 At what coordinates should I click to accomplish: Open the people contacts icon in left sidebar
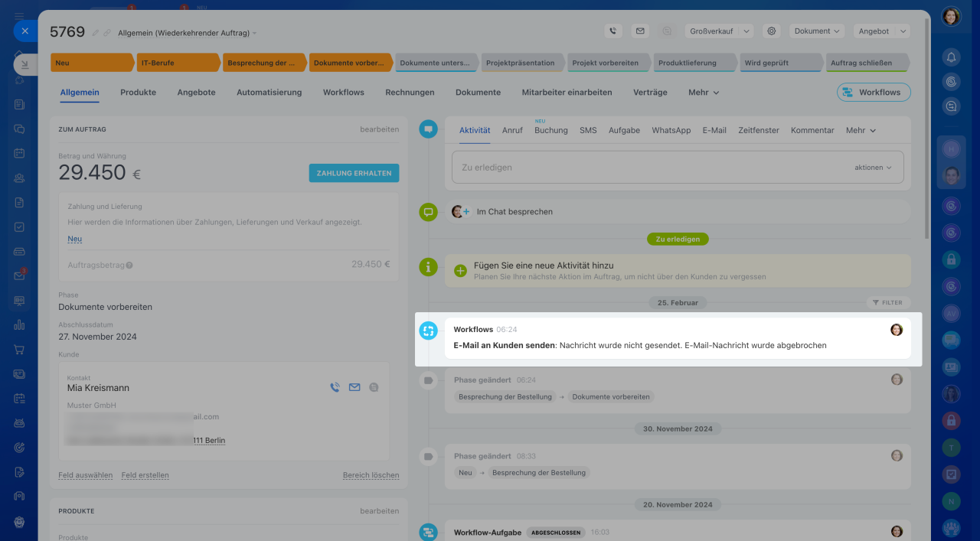click(19, 178)
